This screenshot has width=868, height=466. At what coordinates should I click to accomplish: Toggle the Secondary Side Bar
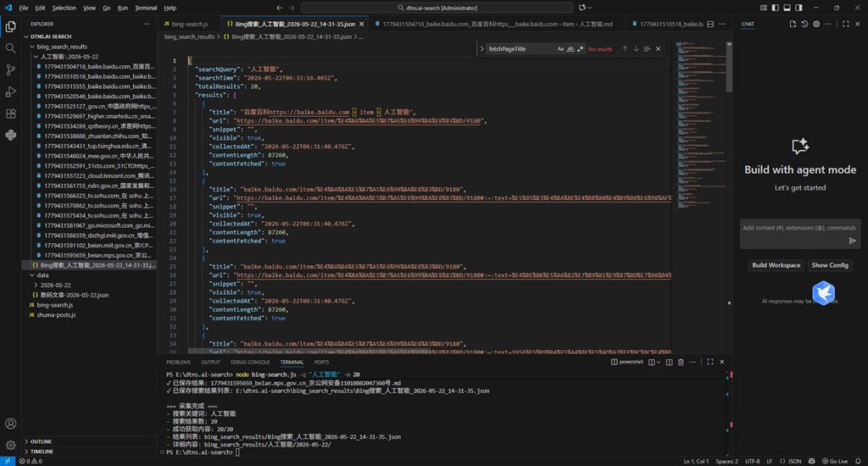(x=798, y=8)
